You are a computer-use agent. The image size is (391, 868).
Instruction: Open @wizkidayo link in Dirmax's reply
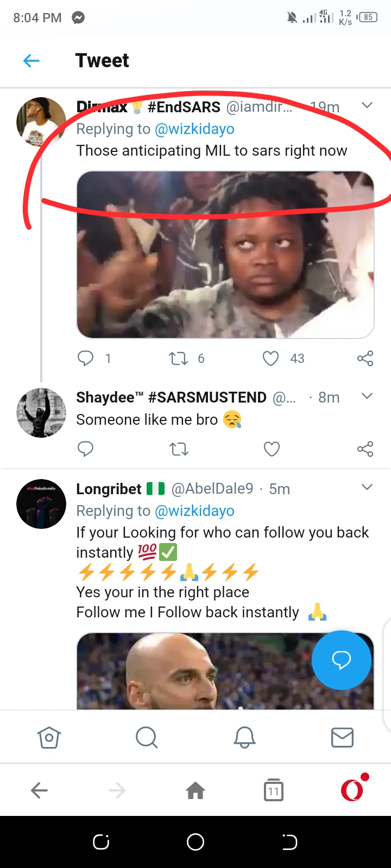coord(194,129)
